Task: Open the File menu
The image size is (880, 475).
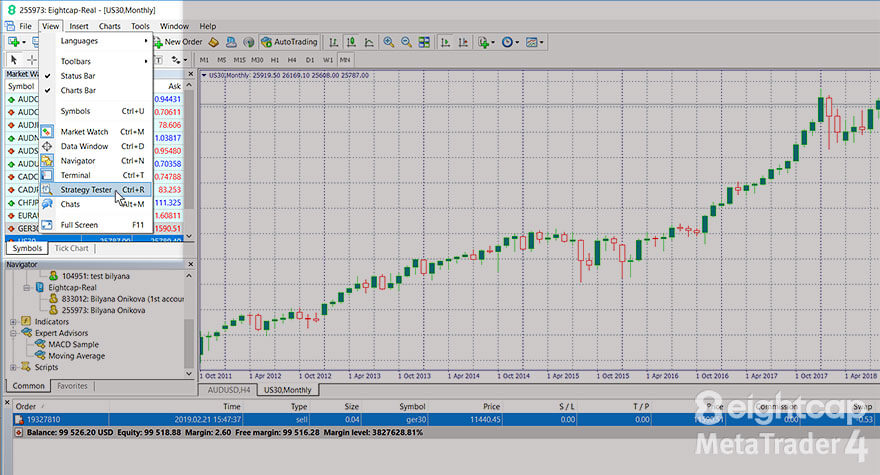Action: click(x=25, y=26)
